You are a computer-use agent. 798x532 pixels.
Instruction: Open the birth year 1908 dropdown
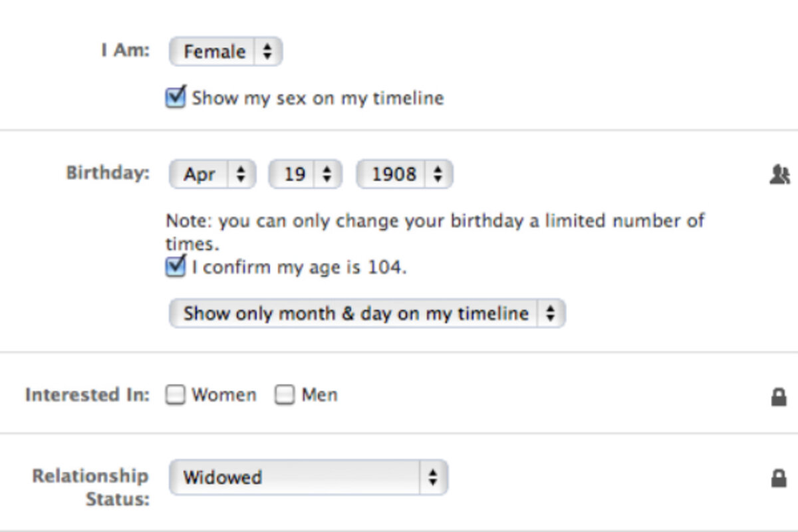pyautogui.click(x=404, y=174)
